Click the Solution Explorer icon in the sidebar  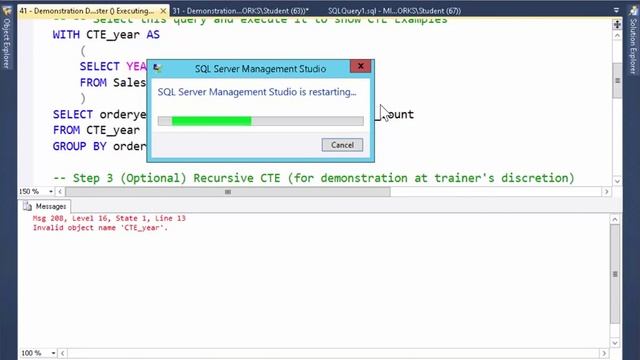(633, 11)
